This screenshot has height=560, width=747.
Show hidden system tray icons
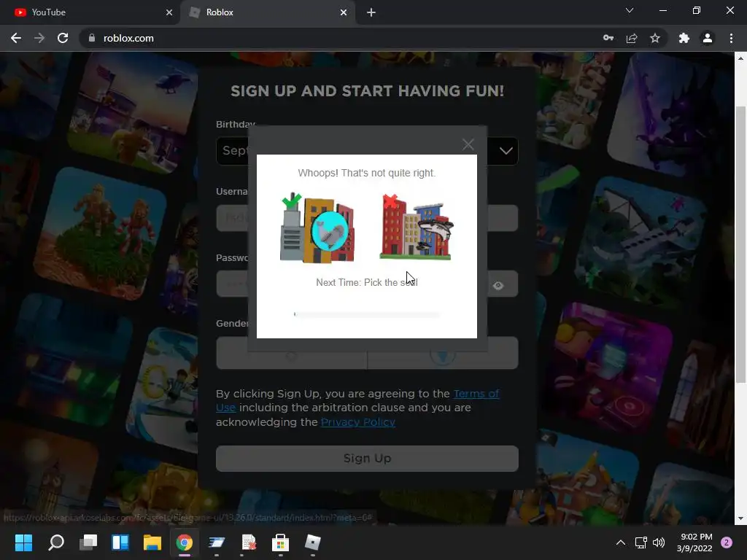point(621,542)
